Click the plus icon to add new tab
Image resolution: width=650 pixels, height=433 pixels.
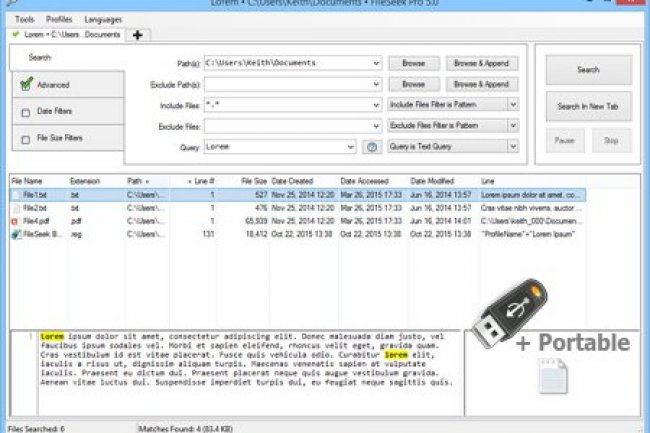(x=138, y=35)
